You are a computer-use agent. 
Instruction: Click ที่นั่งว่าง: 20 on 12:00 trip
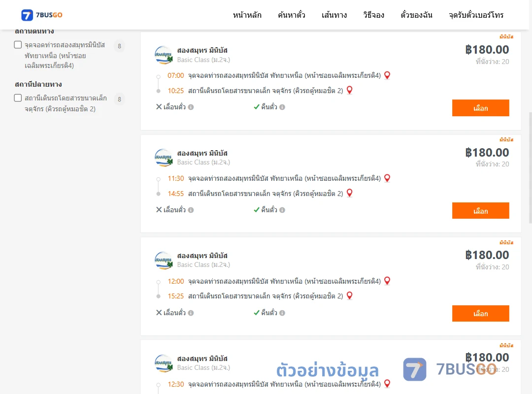492,267
